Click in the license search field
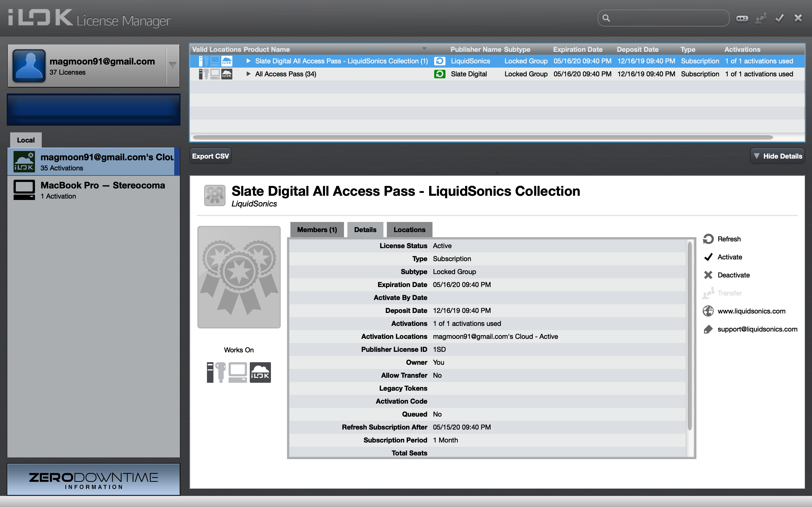Viewport: 812px width, 507px height. coord(668,18)
